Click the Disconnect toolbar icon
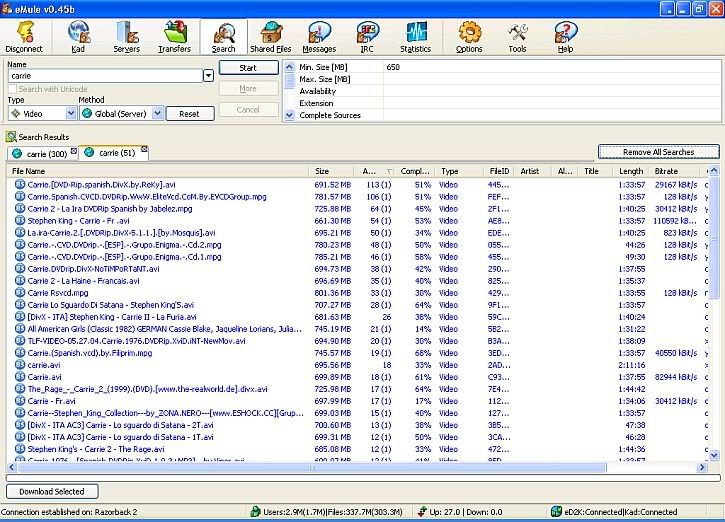 tap(24, 37)
